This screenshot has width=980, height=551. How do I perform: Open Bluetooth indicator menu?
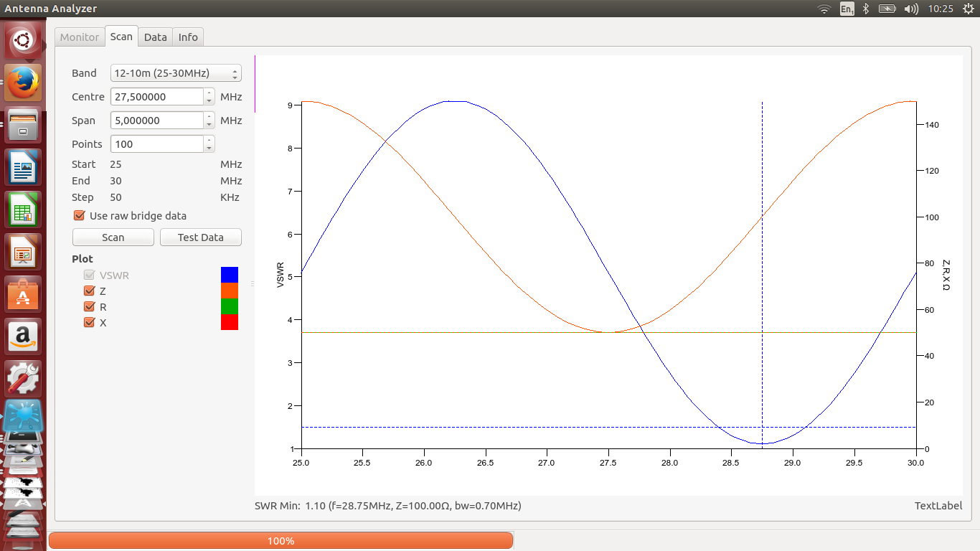coord(866,9)
